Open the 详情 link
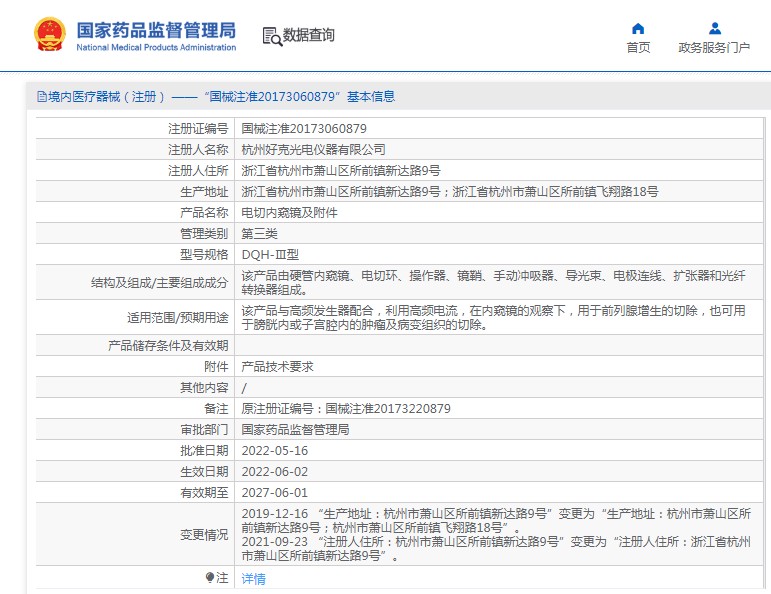The image size is (771, 594). (253, 578)
